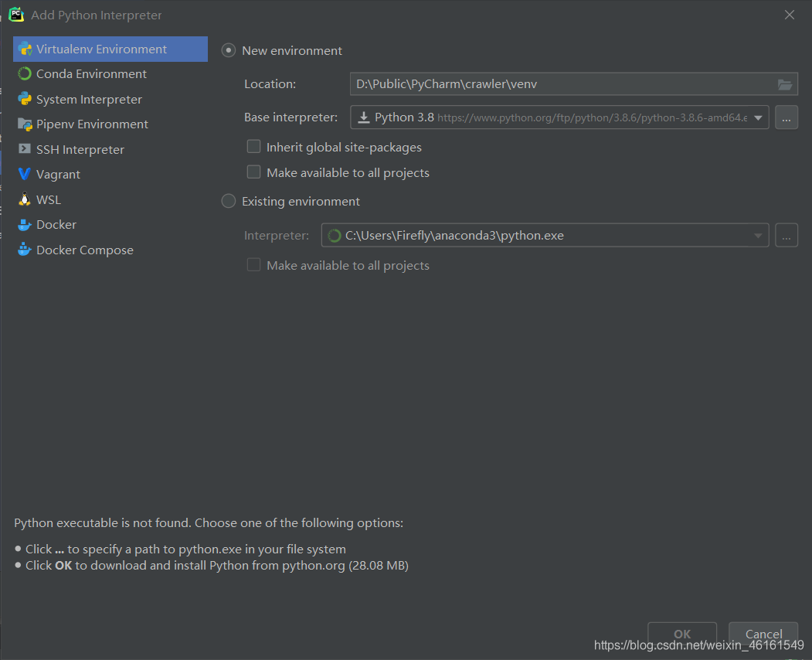Click the Interpreter: label
Image resolution: width=812 pixels, height=660 pixels.
277,236
